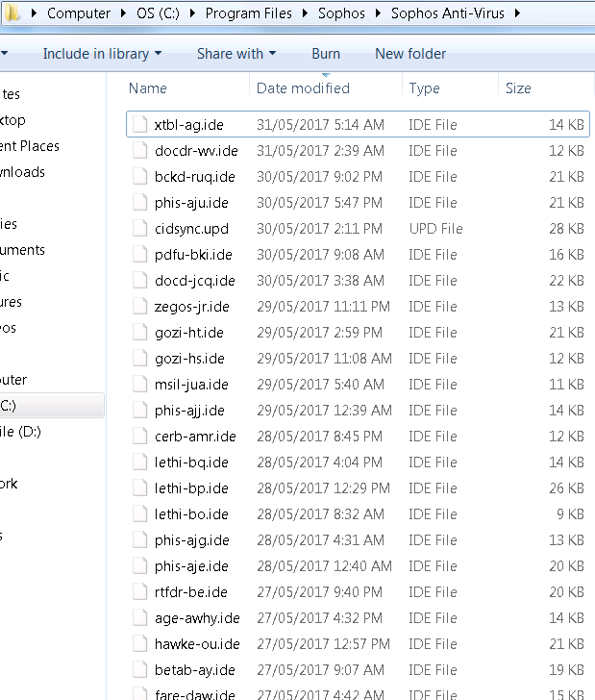595x700 pixels.
Task: Expand the arrow after Sophos breadcrumb
Action: tap(378, 12)
